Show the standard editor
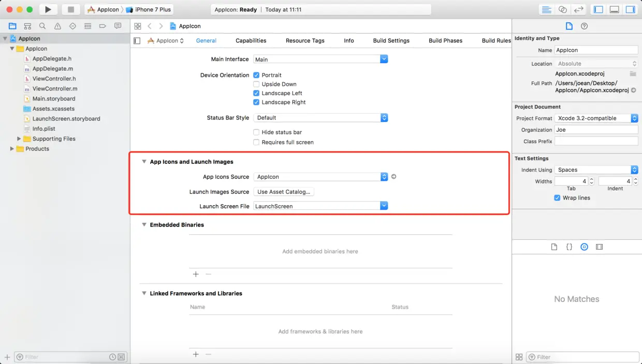The height and width of the screenshot is (364, 642). coord(546,9)
